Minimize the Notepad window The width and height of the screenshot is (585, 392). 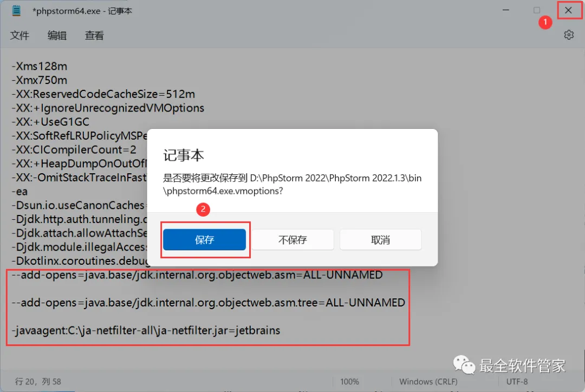tap(506, 10)
